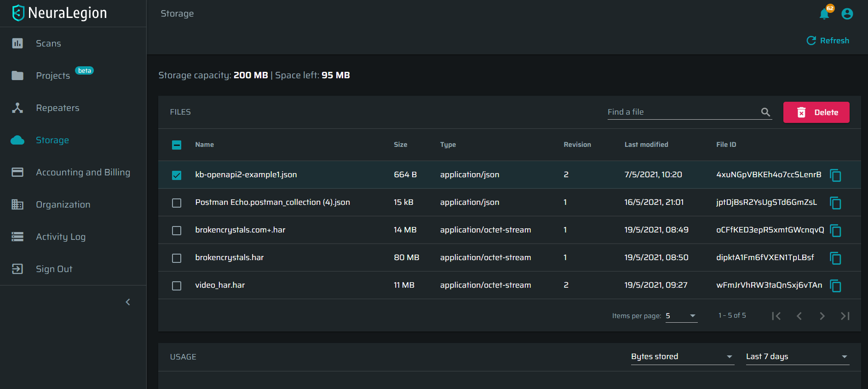Click file name brokencrystals.har

point(229,257)
